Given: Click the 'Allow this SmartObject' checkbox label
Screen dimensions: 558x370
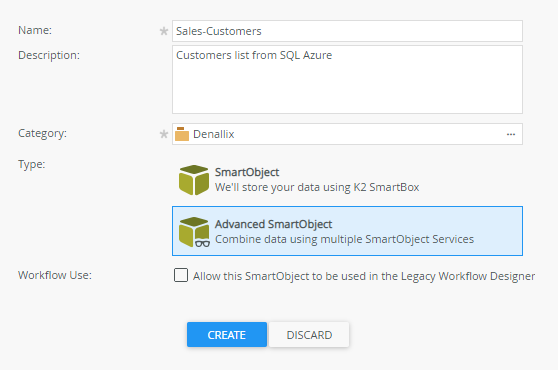Looking at the screenshot, I should (364, 276).
